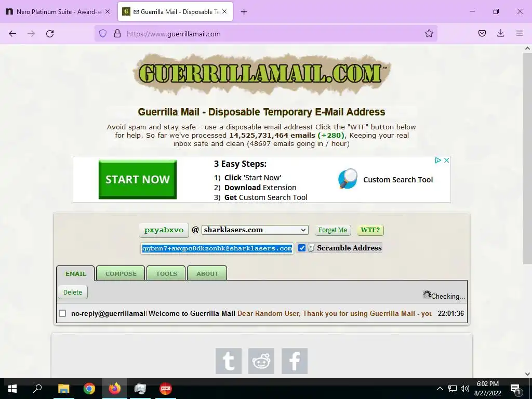Switch to the Nero Platinum Suite tab
This screenshot has width=532, height=399.
pyautogui.click(x=58, y=11)
